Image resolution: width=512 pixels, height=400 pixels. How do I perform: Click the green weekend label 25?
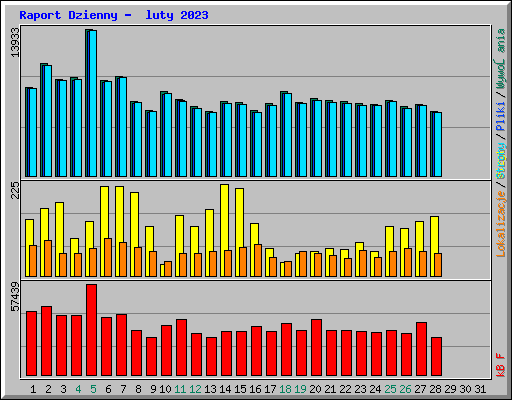(x=390, y=389)
